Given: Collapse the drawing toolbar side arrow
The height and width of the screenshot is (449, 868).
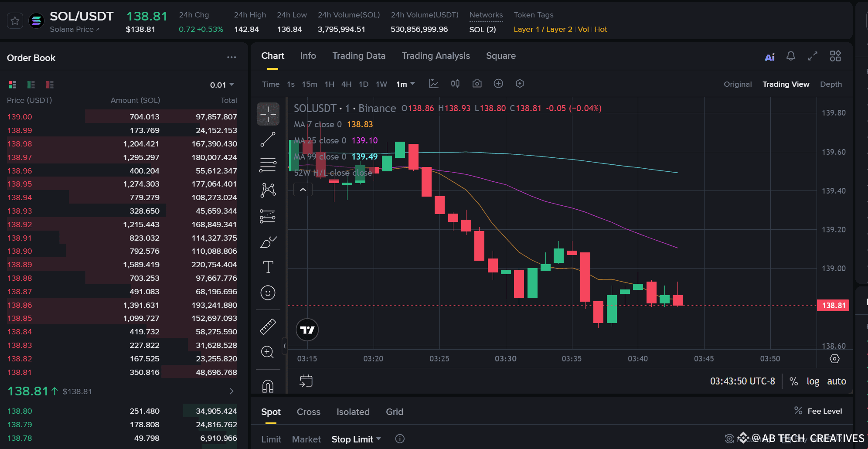Looking at the screenshot, I should [285, 346].
